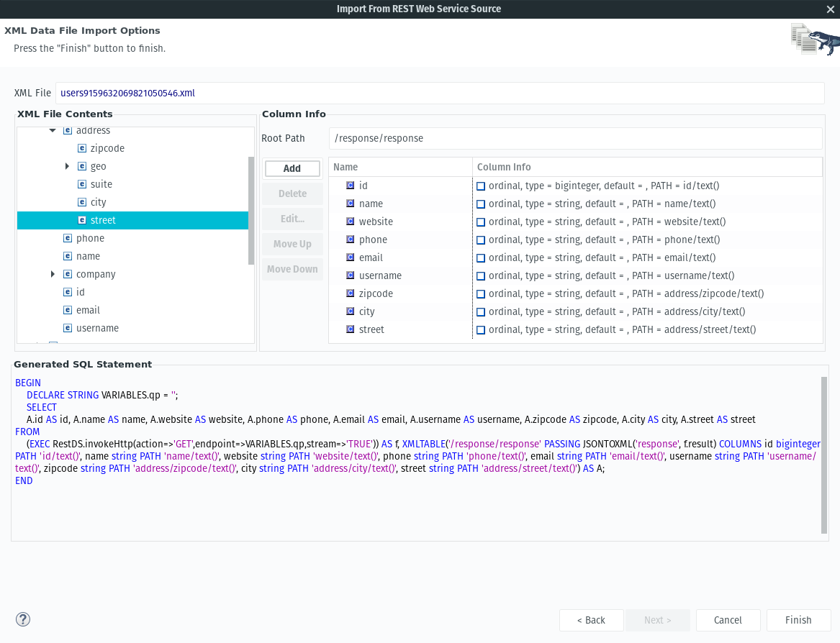This screenshot has width=840, height=643.
Task: Toggle ordinal checkbox for username column
Action: coord(481,275)
